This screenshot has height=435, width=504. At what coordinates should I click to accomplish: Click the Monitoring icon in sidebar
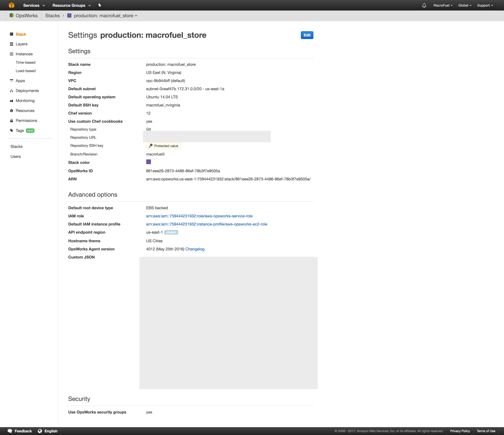point(11,101)
